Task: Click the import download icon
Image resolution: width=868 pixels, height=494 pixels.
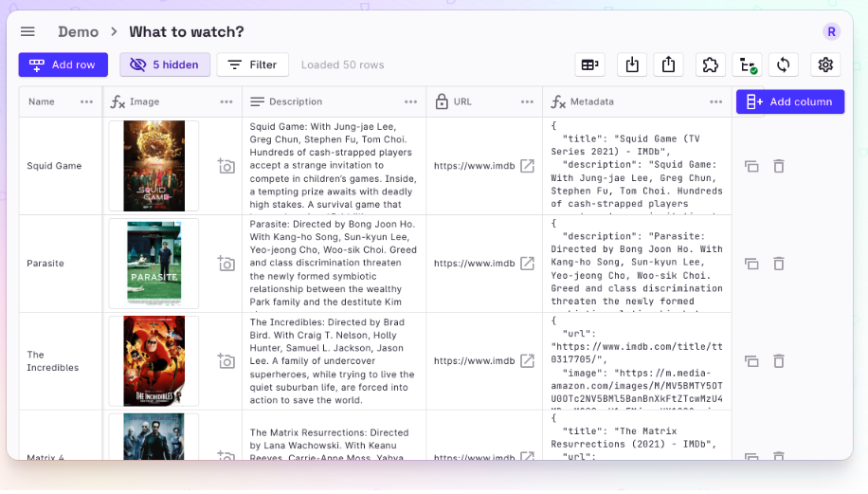Action: tap(632, 64)
